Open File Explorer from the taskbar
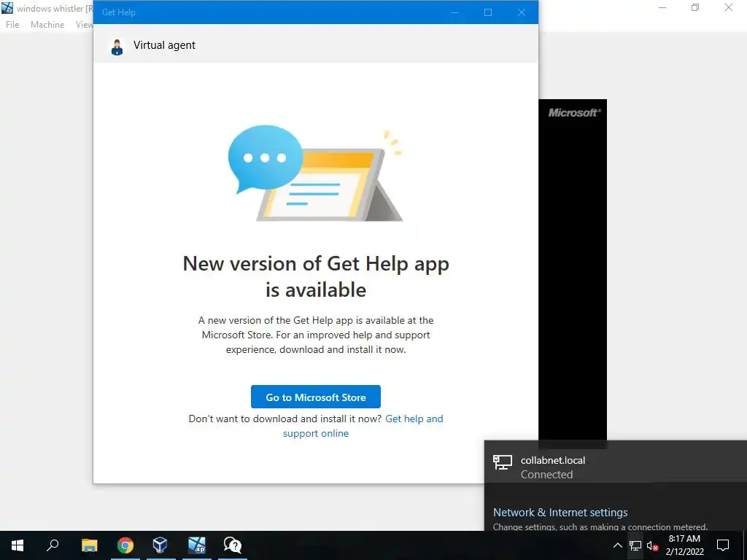 pyautogui.click(x=89, y=545)
